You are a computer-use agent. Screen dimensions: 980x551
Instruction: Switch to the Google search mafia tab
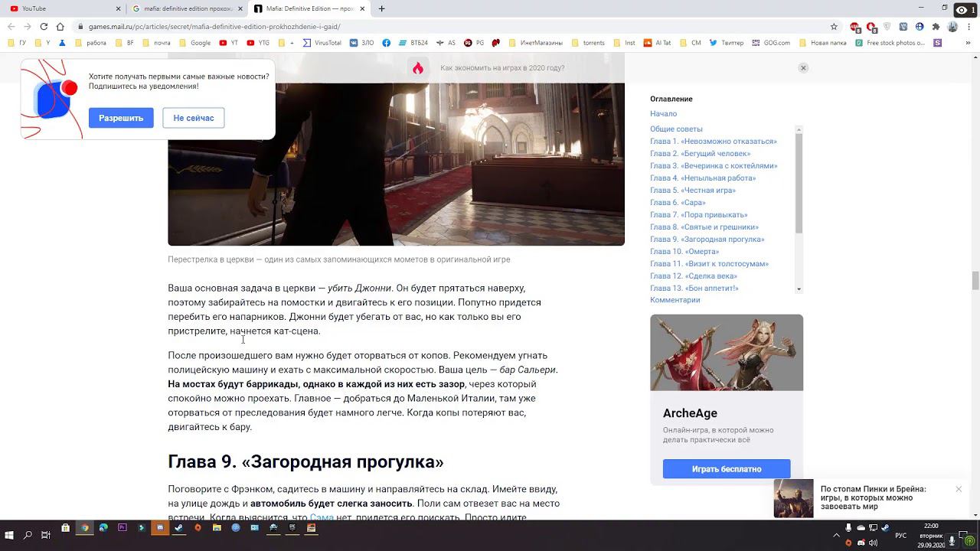point(185,8)
